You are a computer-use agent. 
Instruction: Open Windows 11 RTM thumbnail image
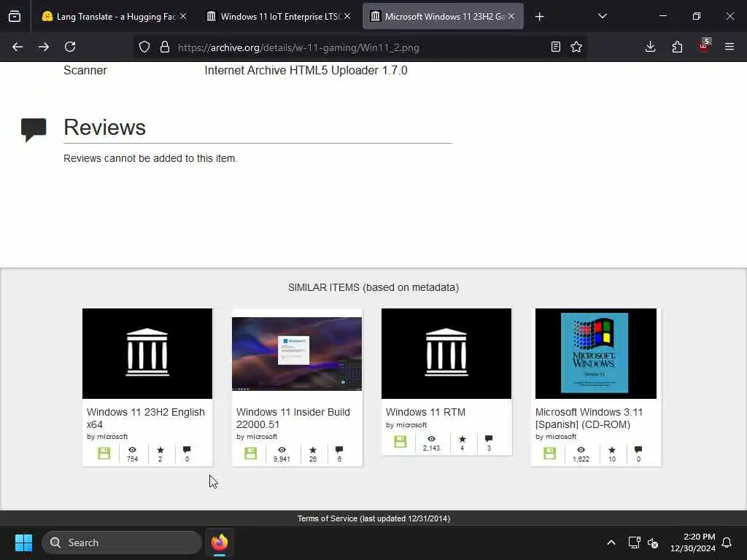pyautogui.click(x=446, y=354)
